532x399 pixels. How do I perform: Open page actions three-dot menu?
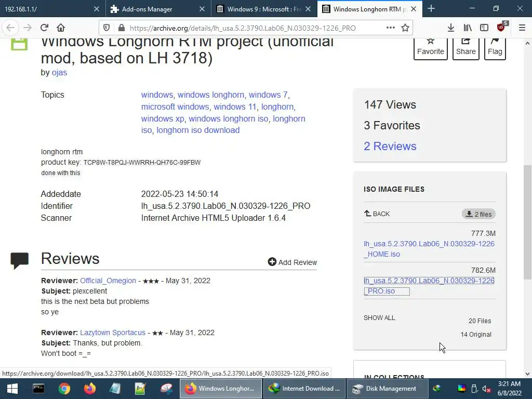pyautogui.click(x=391, y=28)
